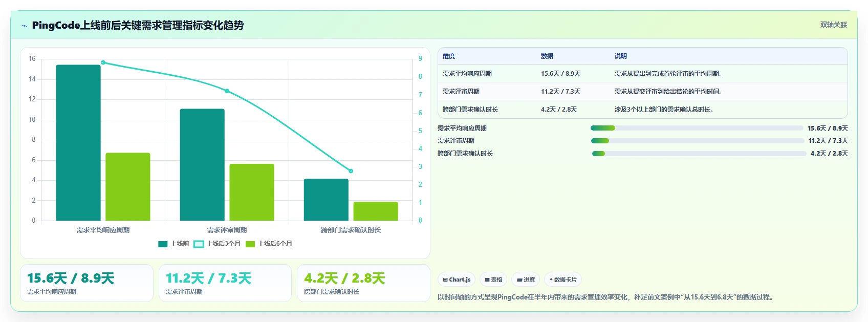This screenshot has height=322, width=868.
Task: Click the 数据卡片 chip icon
Action: [x=551, y=280]
